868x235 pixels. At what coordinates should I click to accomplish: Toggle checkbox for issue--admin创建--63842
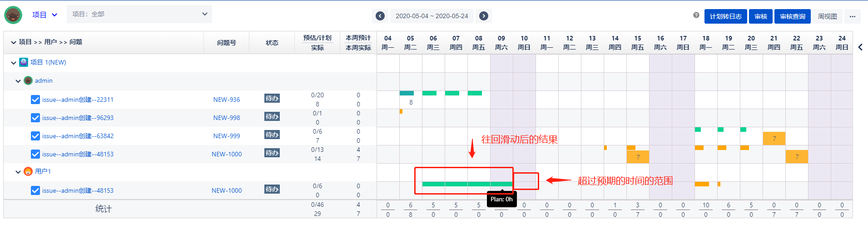35,136
